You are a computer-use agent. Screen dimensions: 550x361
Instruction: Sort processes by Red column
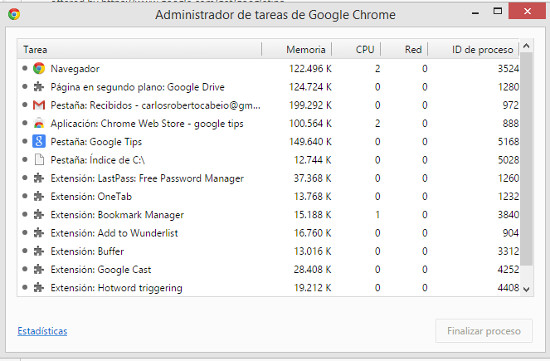coord(404,49)
